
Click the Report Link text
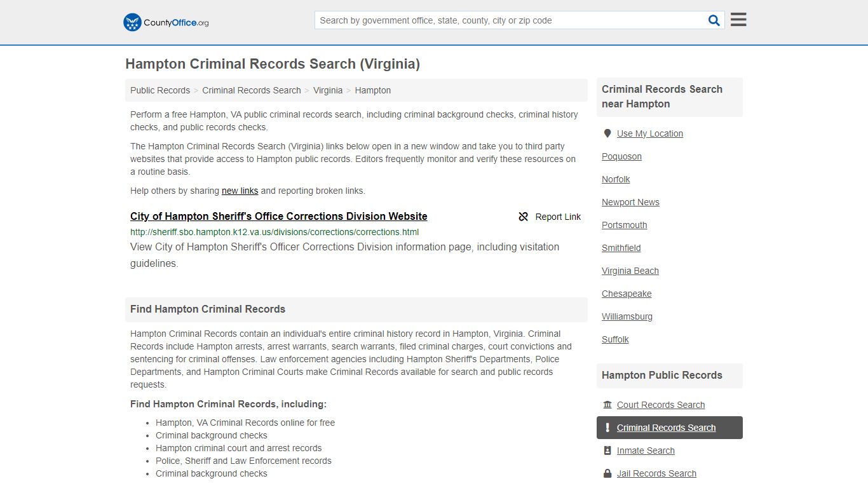click(x=558, y=217)
